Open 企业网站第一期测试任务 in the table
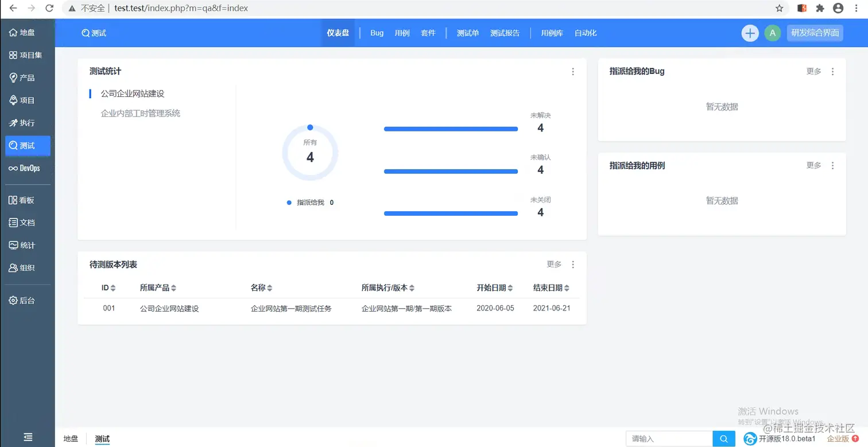This screenshot has width=868, height=447. tap(291, 309)
